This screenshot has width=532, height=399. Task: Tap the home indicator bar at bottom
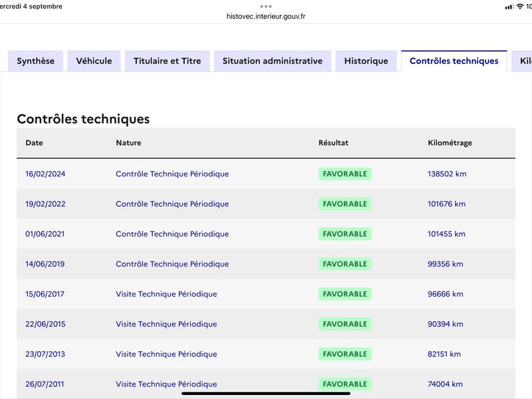266,394
